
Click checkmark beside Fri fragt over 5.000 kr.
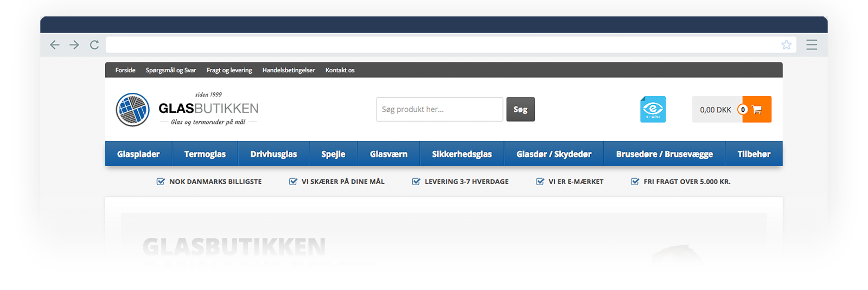point(635,181)
